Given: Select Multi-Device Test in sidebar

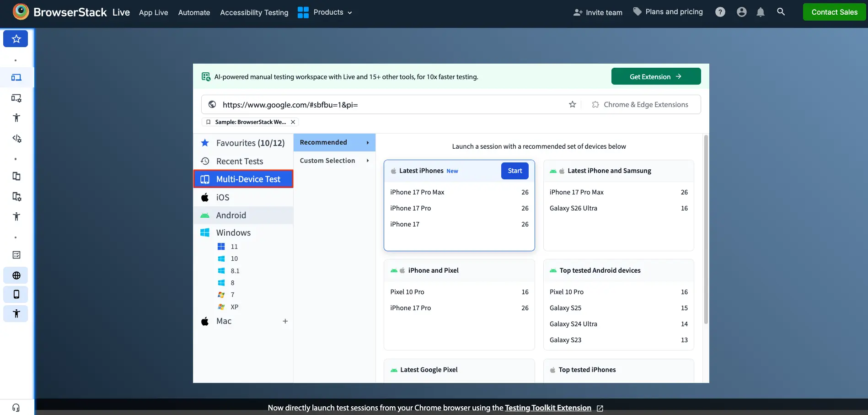Looking at the screenshot, I should click(243, 179).
